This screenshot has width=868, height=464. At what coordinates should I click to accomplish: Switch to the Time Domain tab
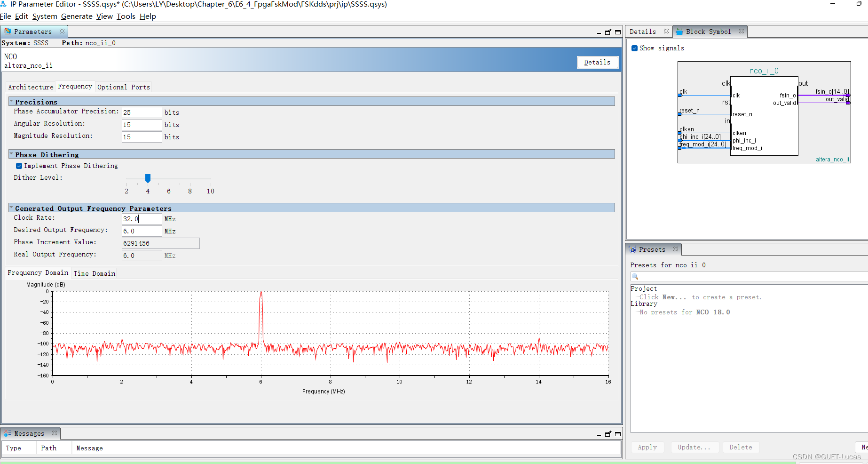click(94, 273)
